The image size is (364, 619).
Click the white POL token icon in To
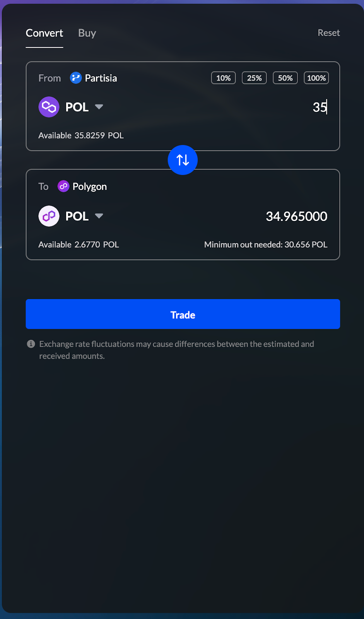tap(49, 216)
